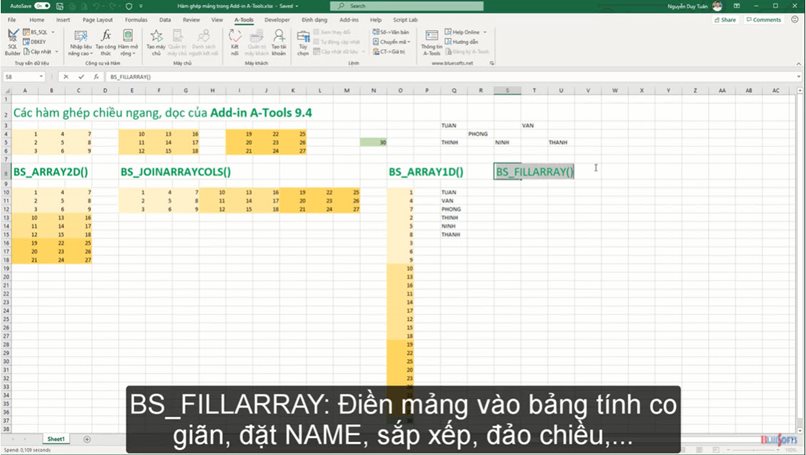Click the Insert Function fx button

coord(96,77)
